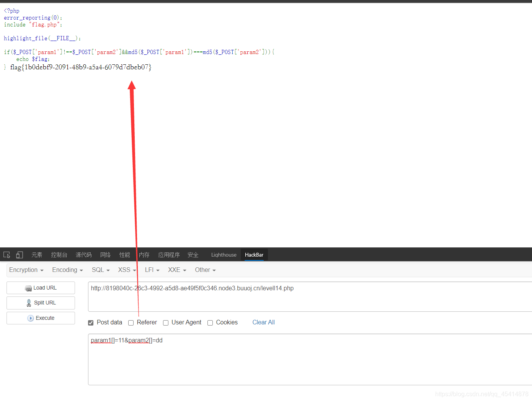This screenshot has width=532, height=401.
Task: Click the echo $flag code line
Action: tap(33, 59)
